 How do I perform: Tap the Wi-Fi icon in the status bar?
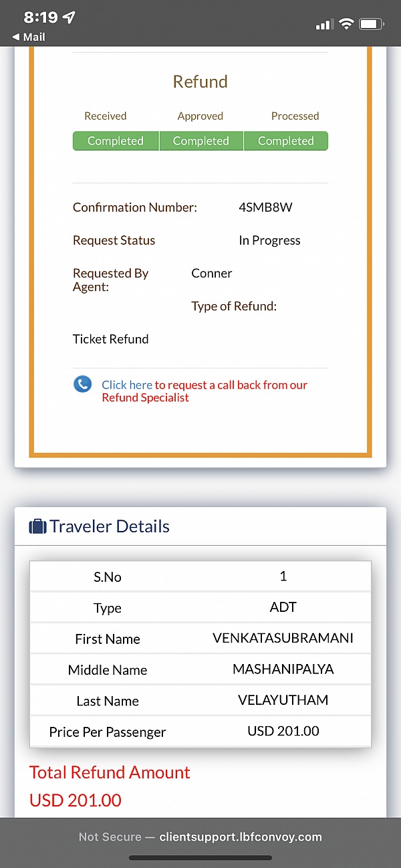point(346,23)
